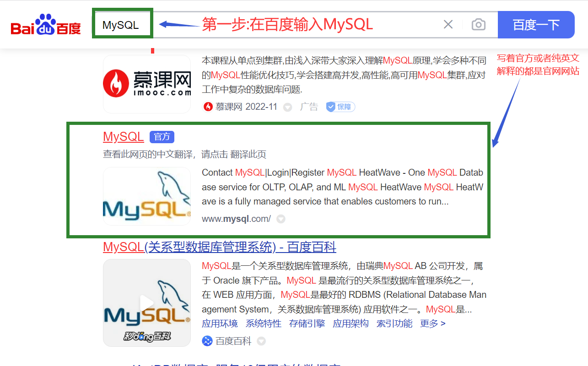588x366 pixels.
Task: Open image search via the camera icon
Action: pos(478,24)
